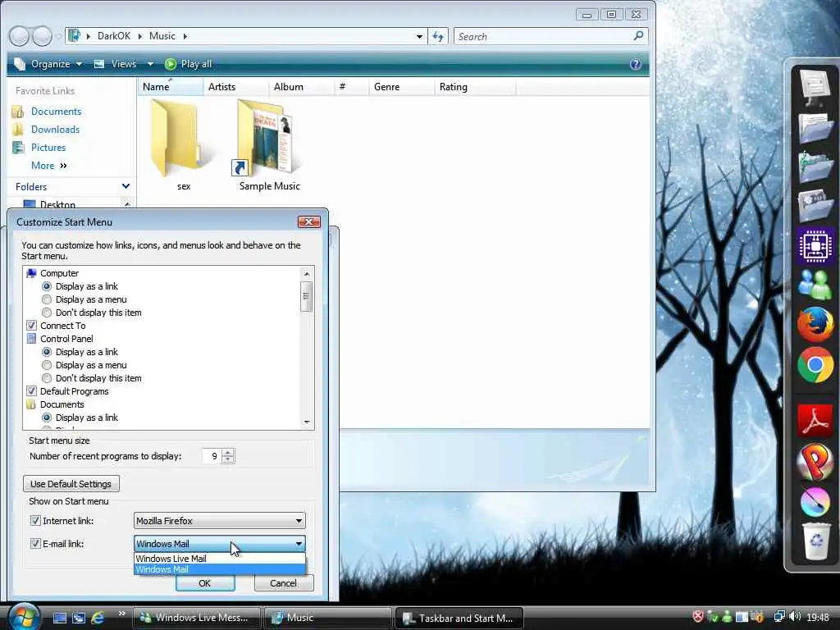Increase number of recent programs
Viewport: 840px width, 630px height.
(x=228, y=453)
